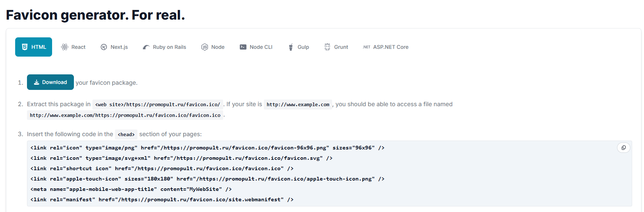
Task: Click the web site path code snippet
Action: click(158, 104)
